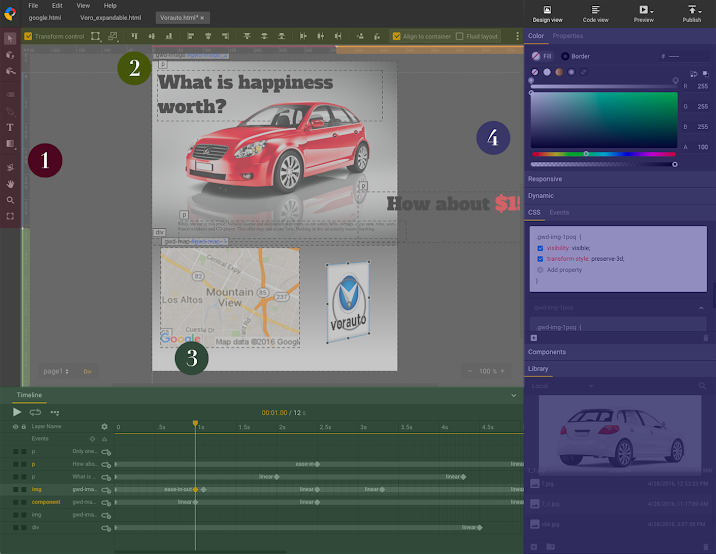Switch to the Events tab beside CSS
716x554 pixels.
tap(559, 212)
